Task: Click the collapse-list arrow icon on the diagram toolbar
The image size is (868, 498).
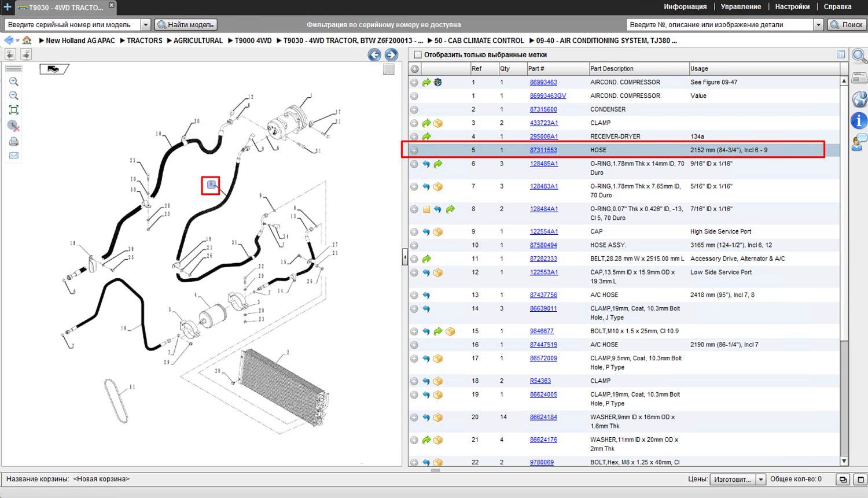Action: [x=10, y=54]
